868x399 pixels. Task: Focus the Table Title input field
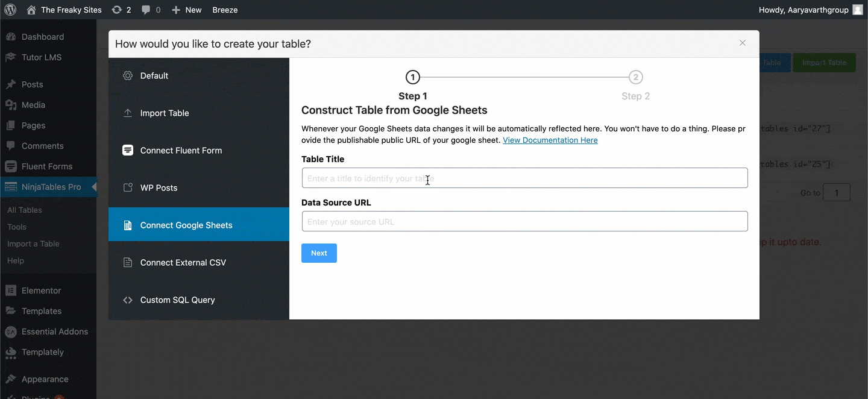click(x=524, y=178)
